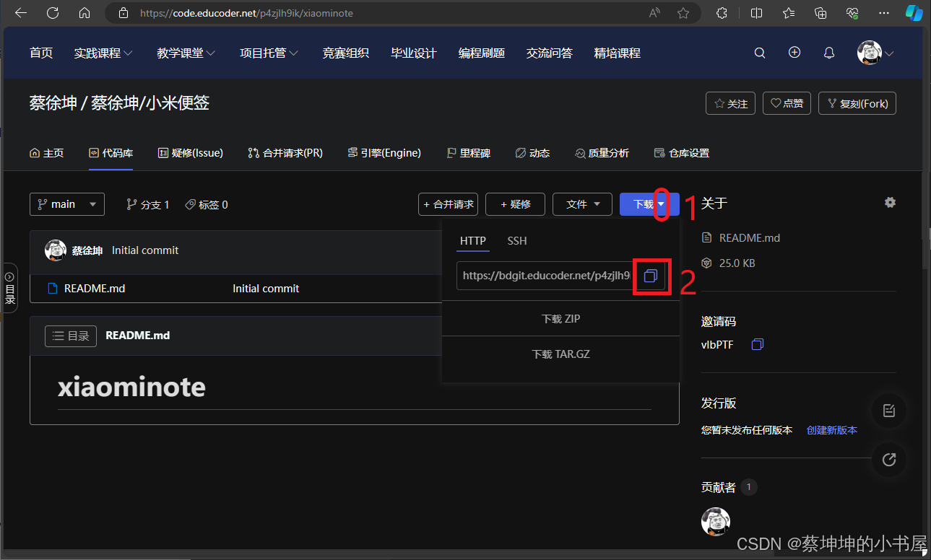Switch to the 主页 repository tab
The height and width of the screenshot is (560, 931).
pyautogui.click(x=46, y=153)
